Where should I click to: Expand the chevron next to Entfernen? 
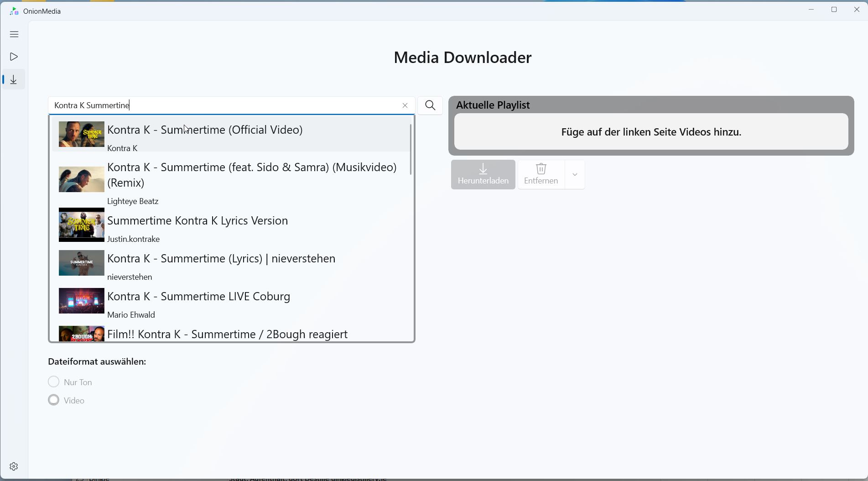[575, 174]
